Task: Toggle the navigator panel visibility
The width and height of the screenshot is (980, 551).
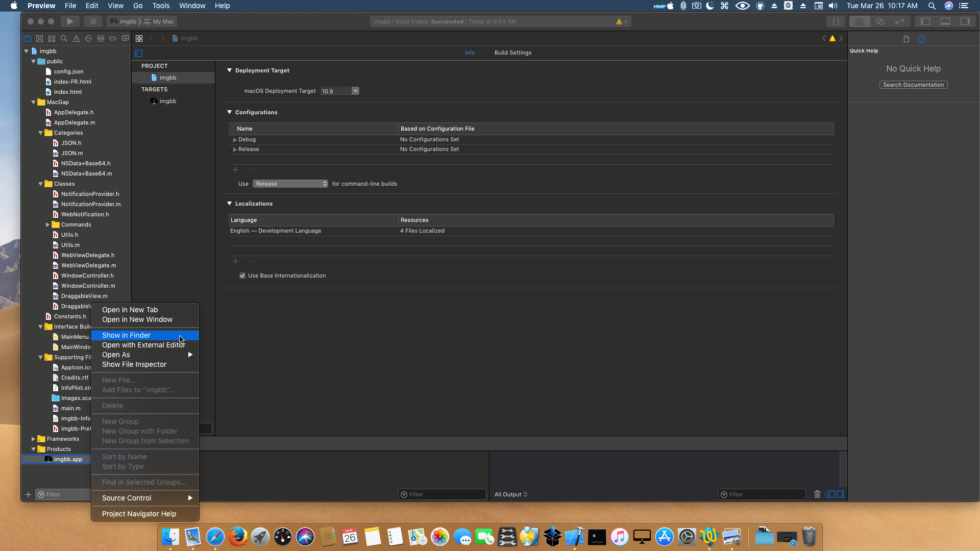Action: (925, 21)
